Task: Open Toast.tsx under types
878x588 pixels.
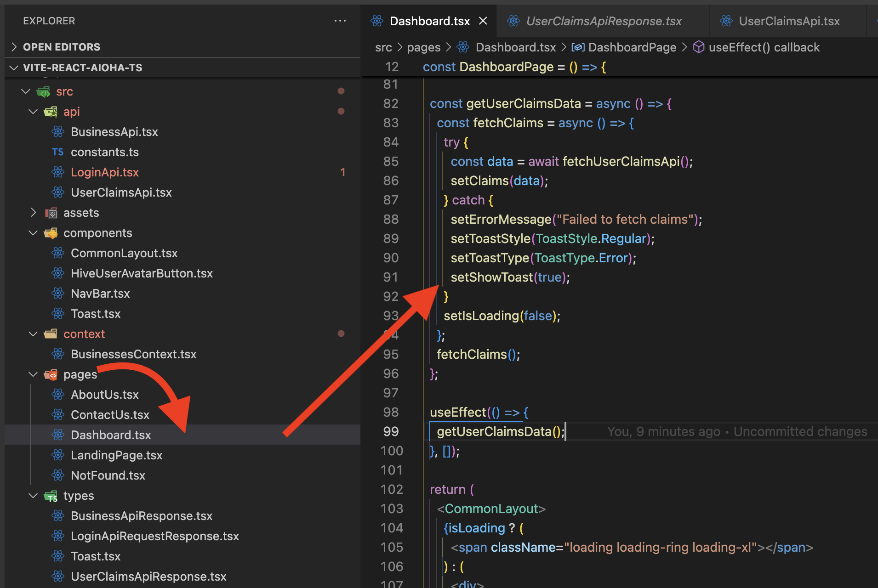Action: pos(182,556)
